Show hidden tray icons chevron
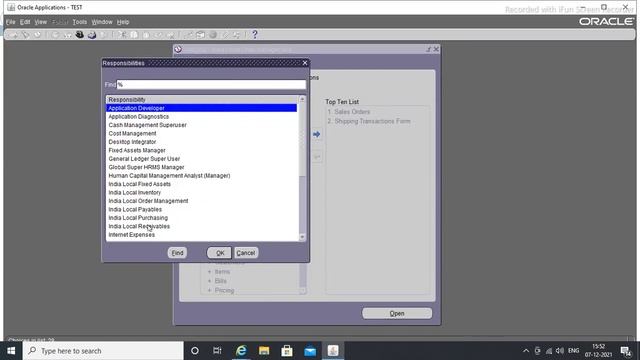 [x=526, y=351]
